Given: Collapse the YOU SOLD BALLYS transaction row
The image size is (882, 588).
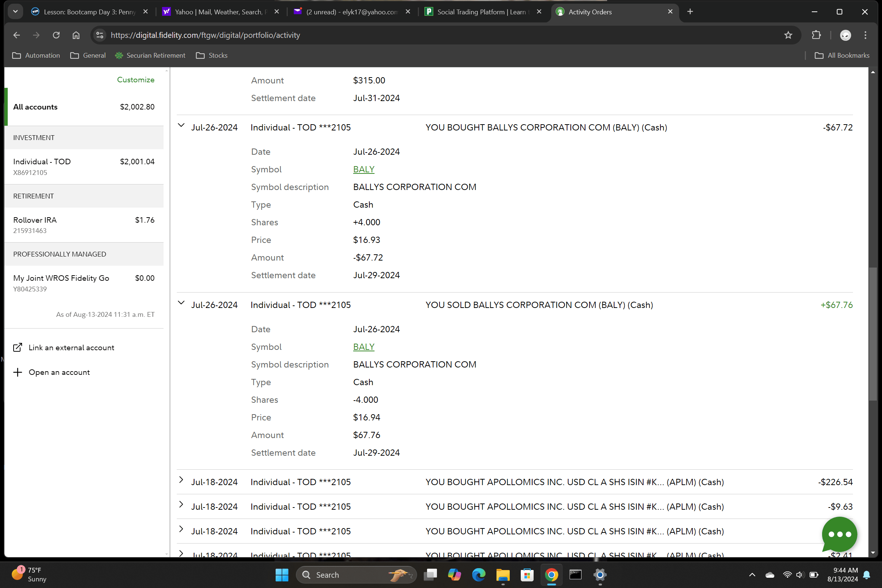Looking at the screenshot, I should point(181,303).
